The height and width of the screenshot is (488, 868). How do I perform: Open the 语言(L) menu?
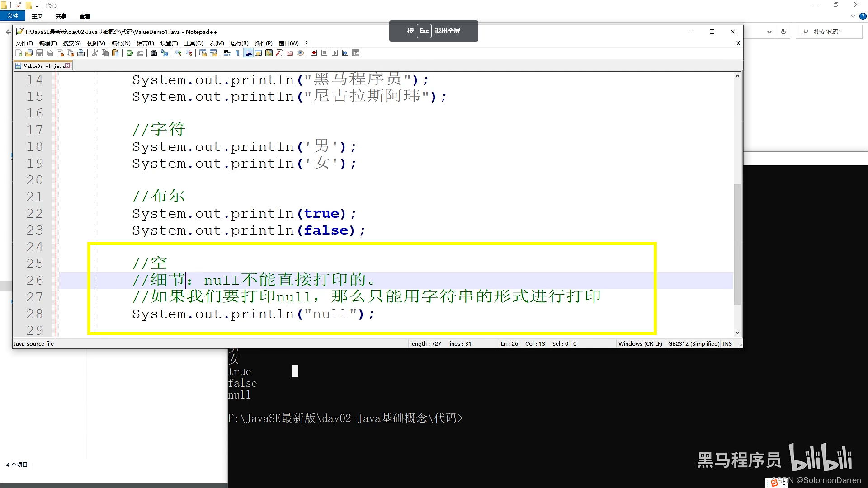(x=145, y=43)
